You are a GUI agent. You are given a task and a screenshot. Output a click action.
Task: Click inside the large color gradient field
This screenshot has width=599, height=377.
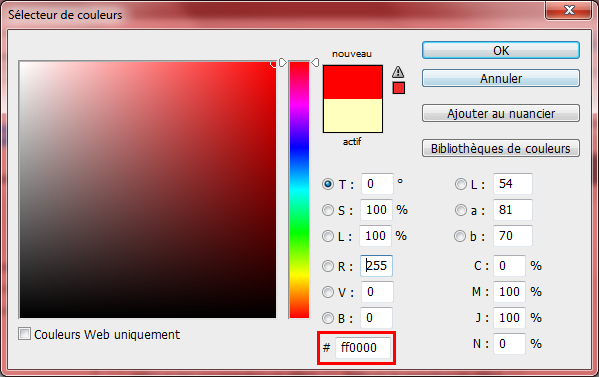pos(147,189)
